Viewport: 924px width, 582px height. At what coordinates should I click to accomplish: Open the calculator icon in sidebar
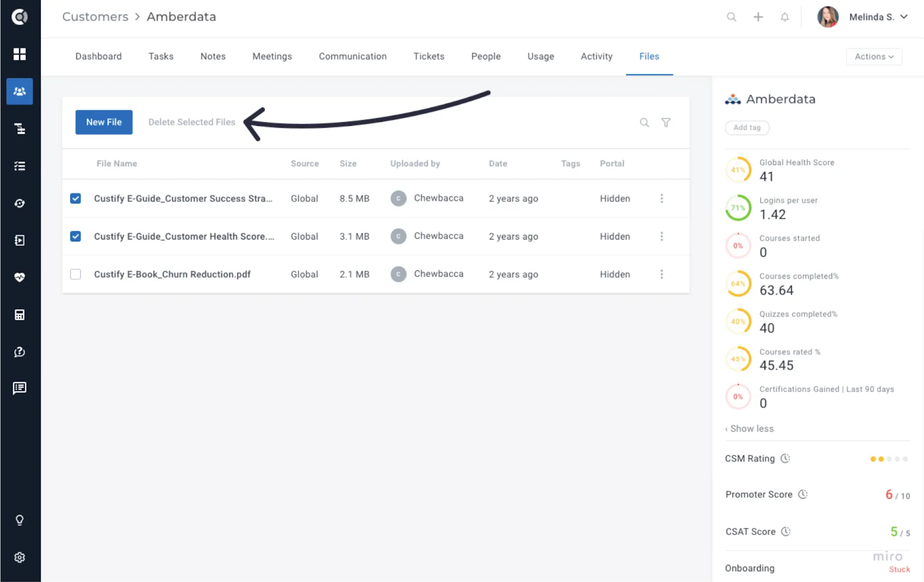[x=20, y=315]
